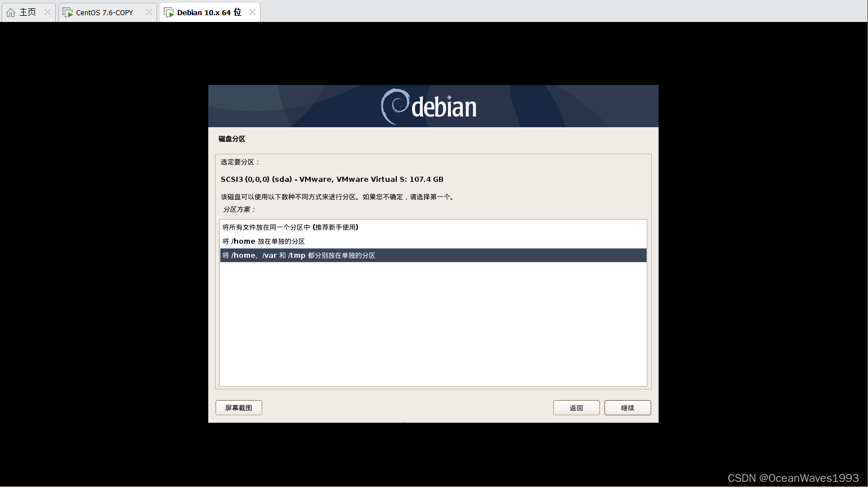Click the 返回 back button

click(x=576, y=408)
